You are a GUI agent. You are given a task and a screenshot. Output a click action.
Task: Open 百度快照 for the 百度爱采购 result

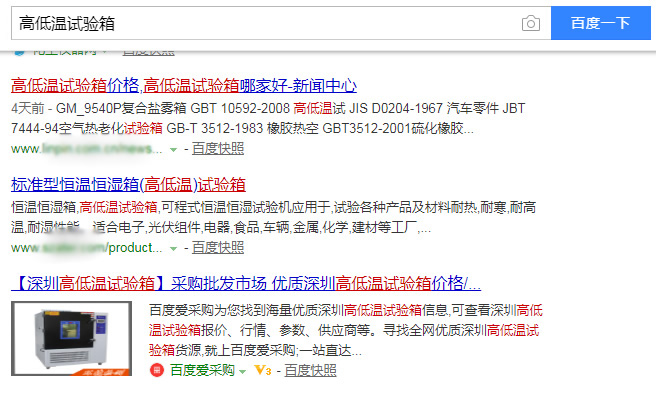(310, 370)
